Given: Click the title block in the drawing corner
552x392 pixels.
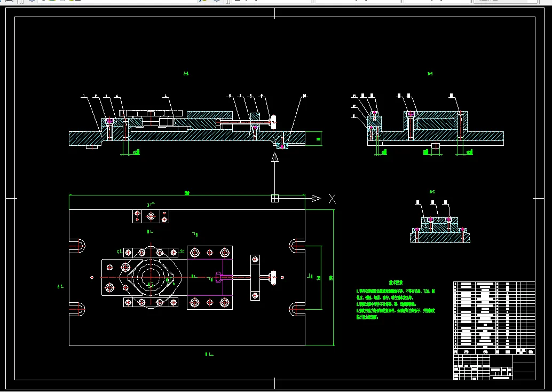Looking at the screenshot, I should point(494,367).
